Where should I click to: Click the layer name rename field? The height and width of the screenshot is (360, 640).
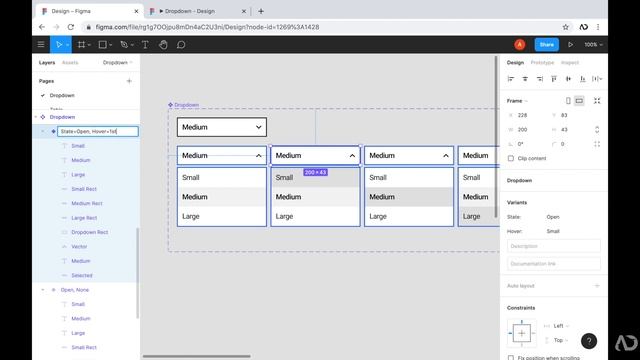pos(98,131)
